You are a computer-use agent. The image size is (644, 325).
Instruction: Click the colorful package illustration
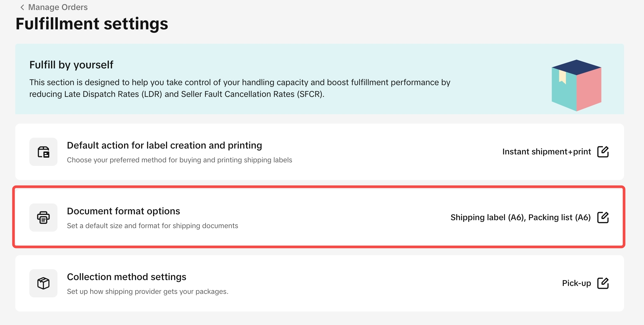pyautogui.click(x=576, y=85)
